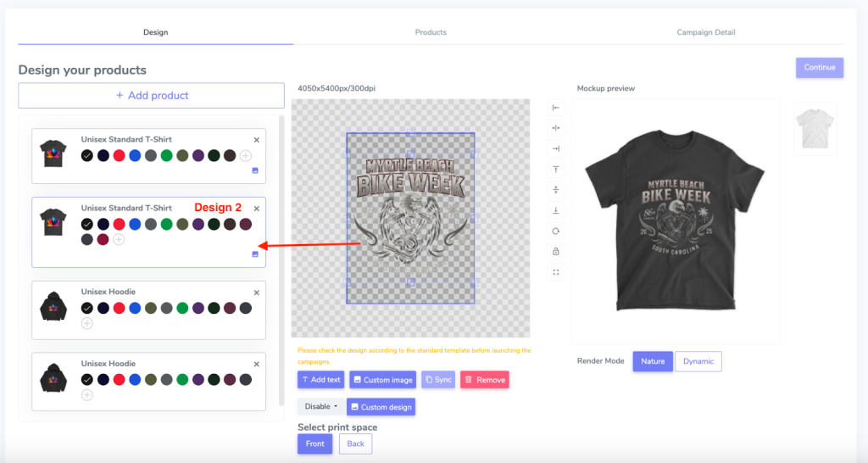Viewport: 868px width, 463px height.
Task: Select Back print space
Action: (355, 443)
